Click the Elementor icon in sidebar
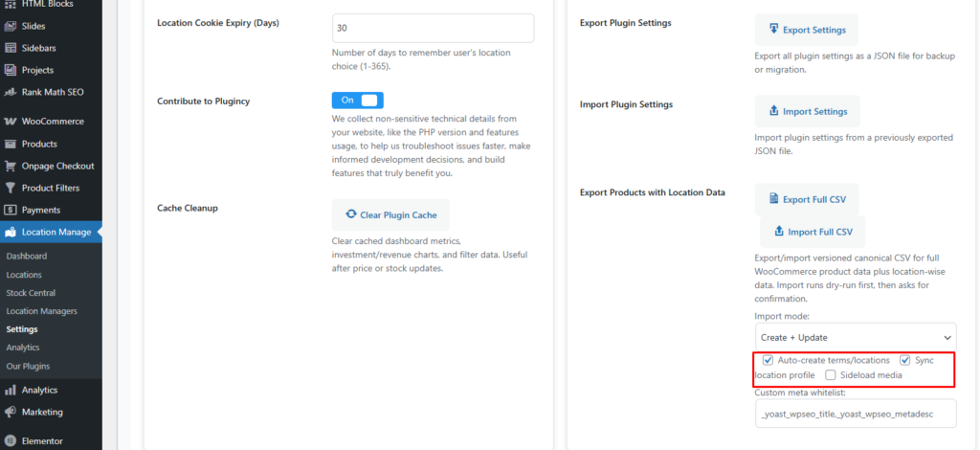980x450 pixels. 11,441
